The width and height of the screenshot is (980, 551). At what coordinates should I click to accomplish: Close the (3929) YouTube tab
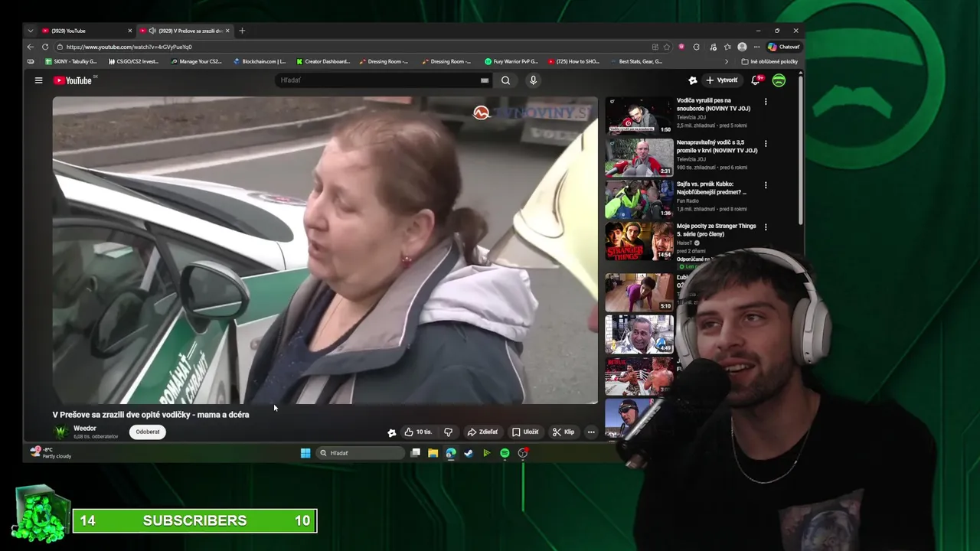click(x=129, y=31)
